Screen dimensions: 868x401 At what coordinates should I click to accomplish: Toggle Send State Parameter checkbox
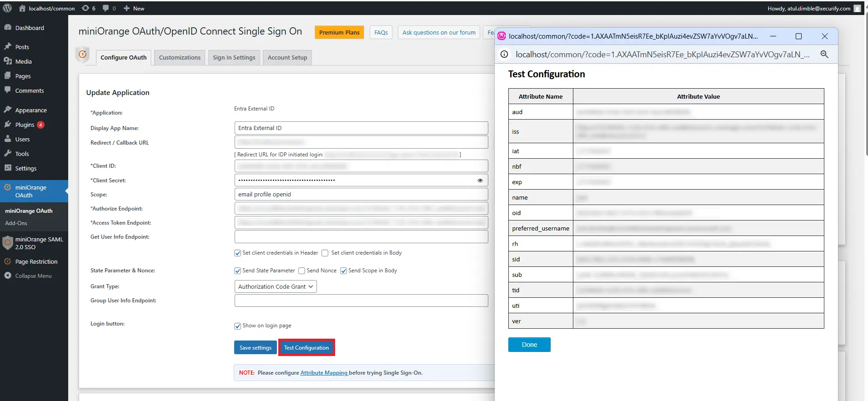(x=237, y=271)
